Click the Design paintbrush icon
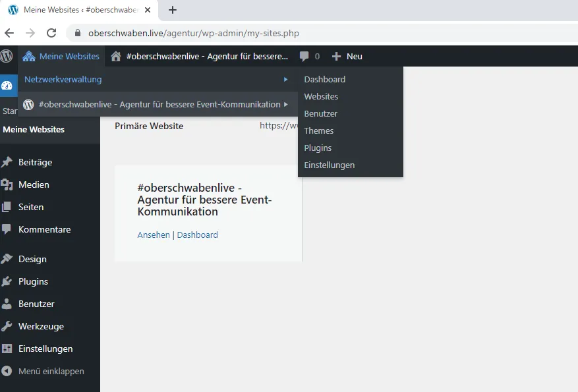 pyautogui.click(x=7, y=259)
